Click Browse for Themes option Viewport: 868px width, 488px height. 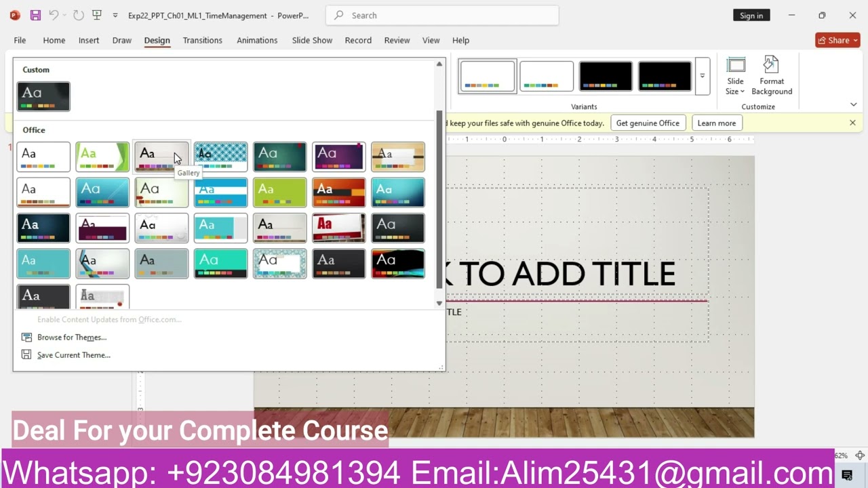click(x=71, y=337)
